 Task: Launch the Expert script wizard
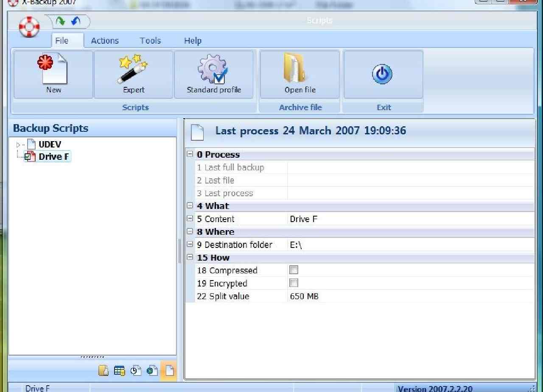point(134,75)
